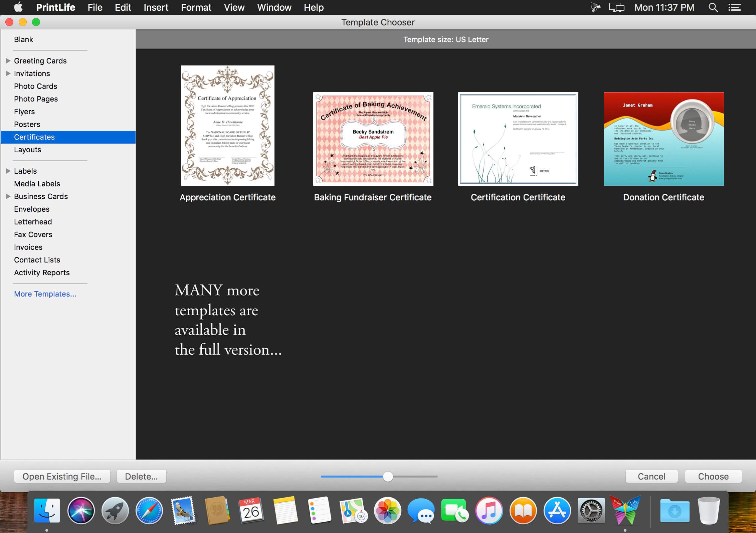
Task: Open Finder from the Dock
Action: coord(47,510)
